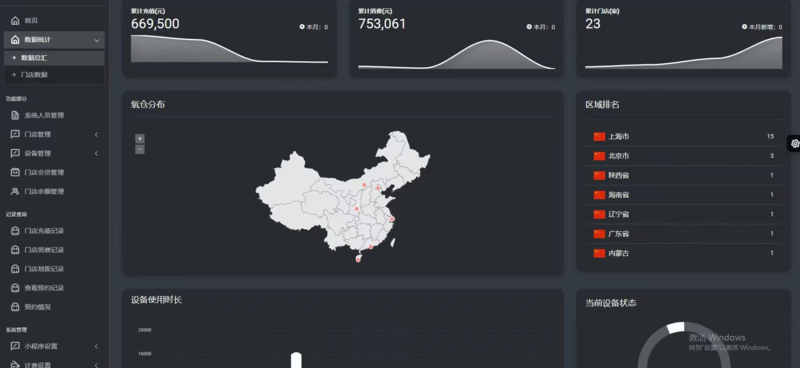Viewport: 800px width, 368px height.
Task: Click the 系统人员管理 document icon
Action: click(x=15, y=115)
